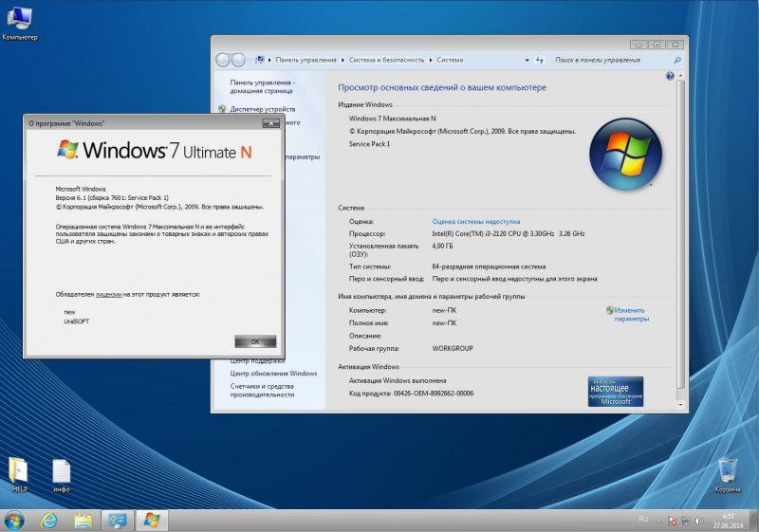The image size is (759, 532).
Task: Close the О программе Windows dialog
Action: pos(271,123)
